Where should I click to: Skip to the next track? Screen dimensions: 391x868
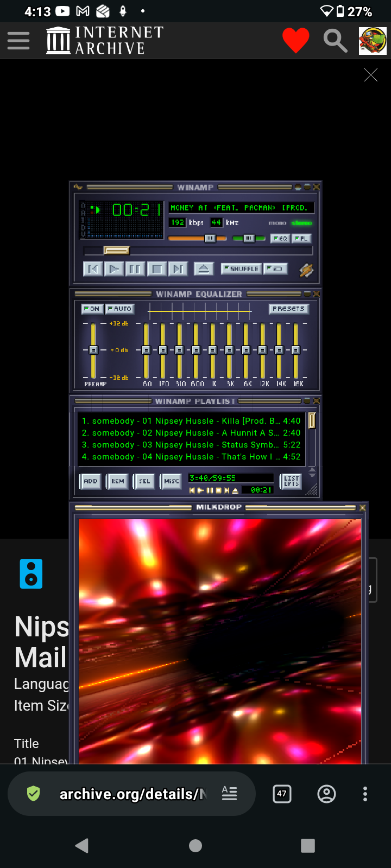[x=178, y=269]
